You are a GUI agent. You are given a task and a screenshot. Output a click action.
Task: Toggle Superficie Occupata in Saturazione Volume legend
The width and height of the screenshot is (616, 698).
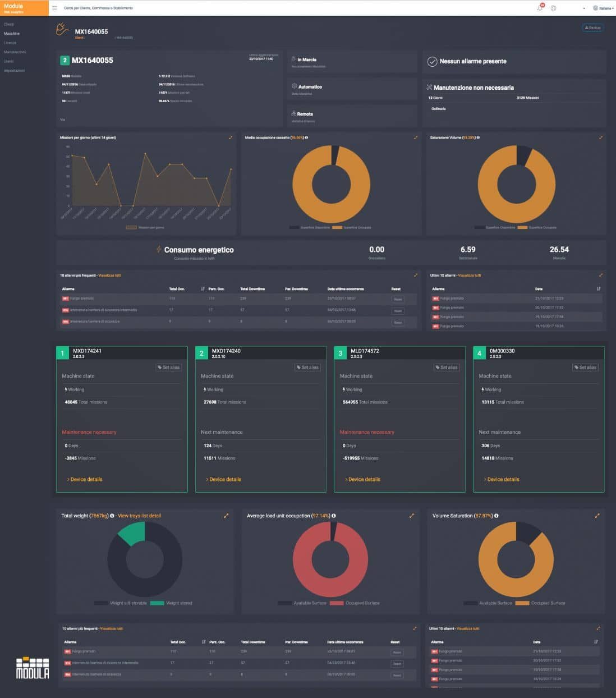coord(537,227)
